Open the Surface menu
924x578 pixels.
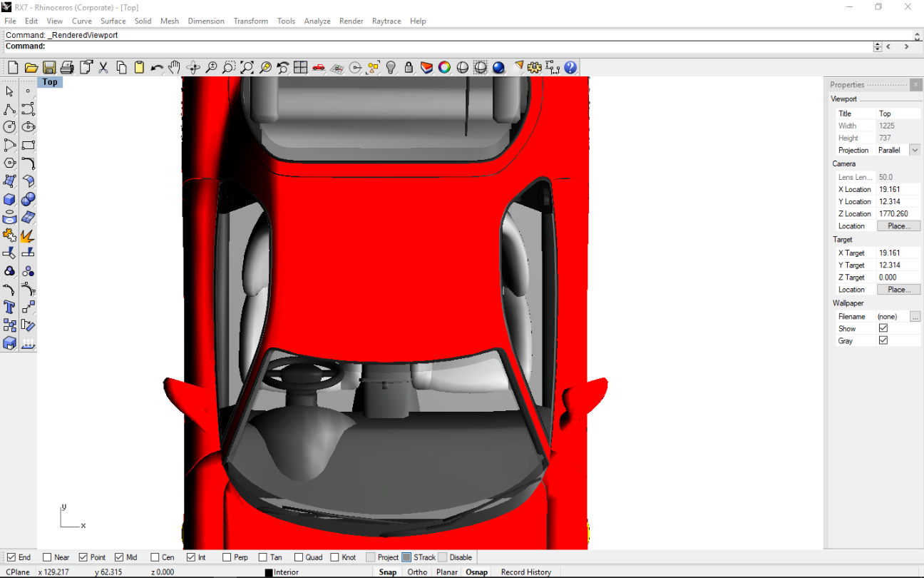113,21
